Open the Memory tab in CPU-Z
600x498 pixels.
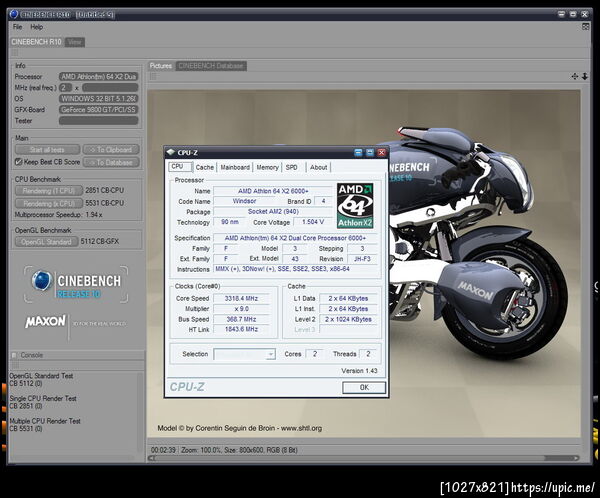pyautogui.click(x=267, y=167)
